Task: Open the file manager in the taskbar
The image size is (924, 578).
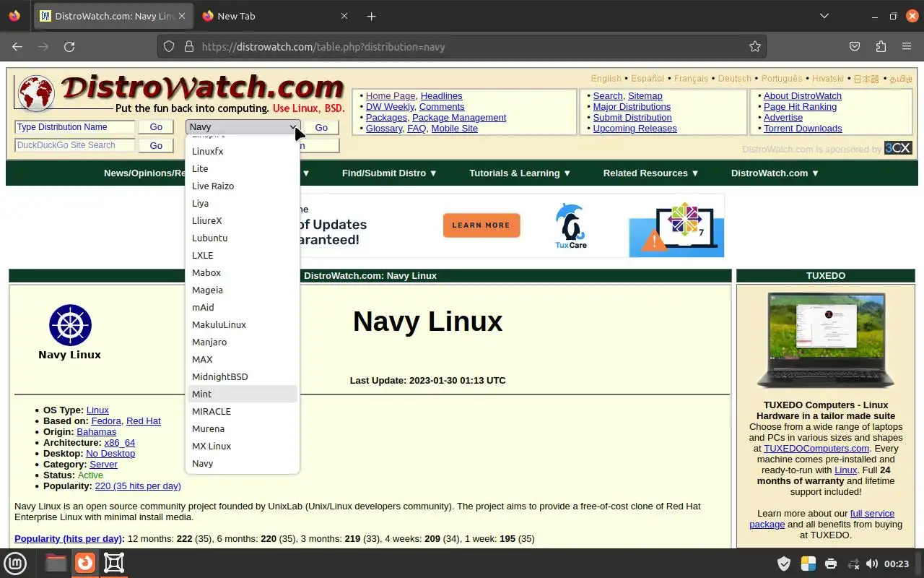Action: tap(56, 563)
